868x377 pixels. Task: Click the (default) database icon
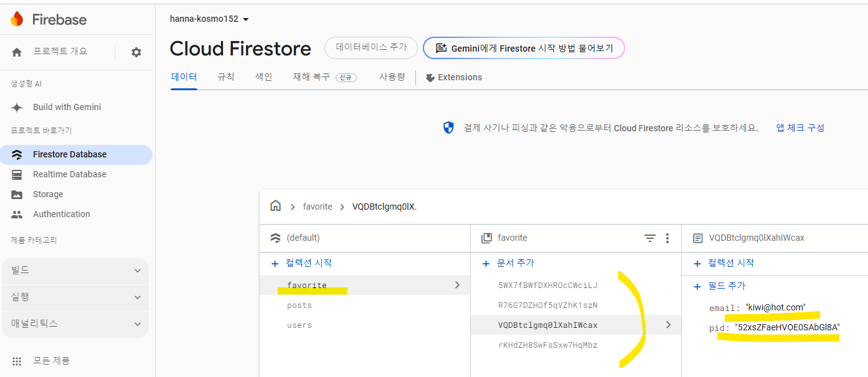pos(275,238)
